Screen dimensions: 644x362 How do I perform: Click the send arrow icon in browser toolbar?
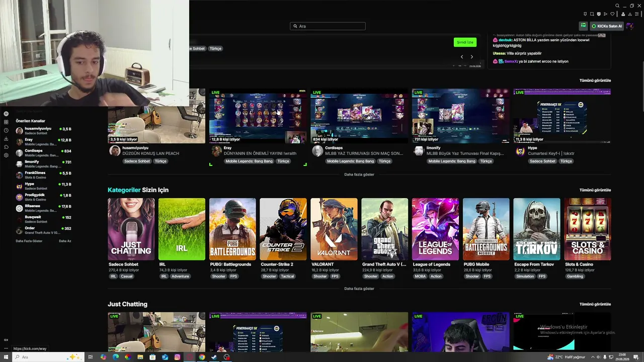click(605, 14)
